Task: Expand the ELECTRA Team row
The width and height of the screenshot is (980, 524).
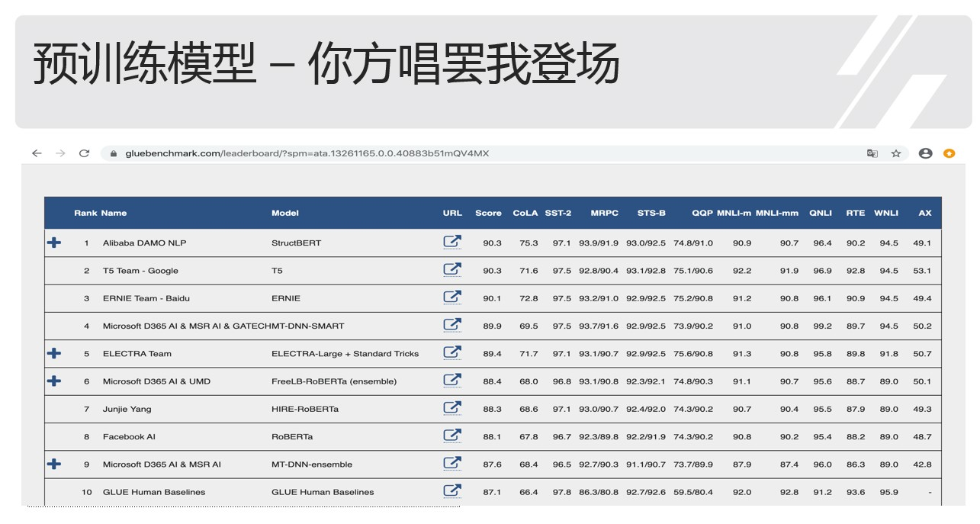Action: pos(54,353)
